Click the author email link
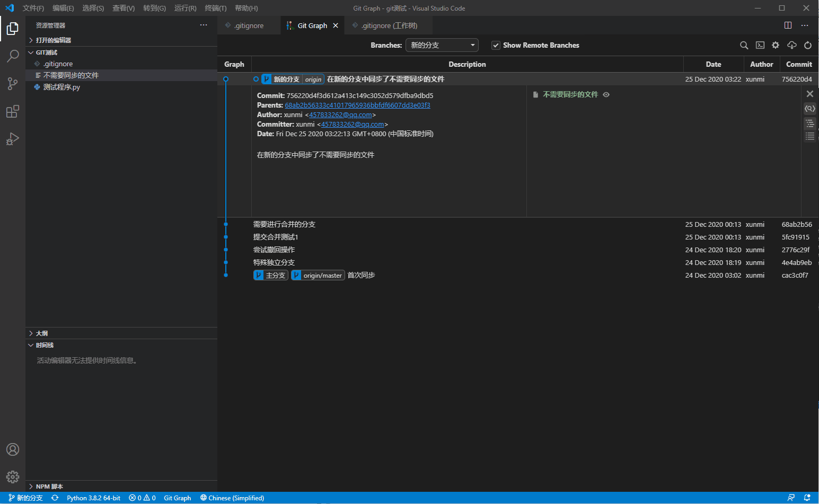This screenshot has width=819, height=504. click(340, 115)
